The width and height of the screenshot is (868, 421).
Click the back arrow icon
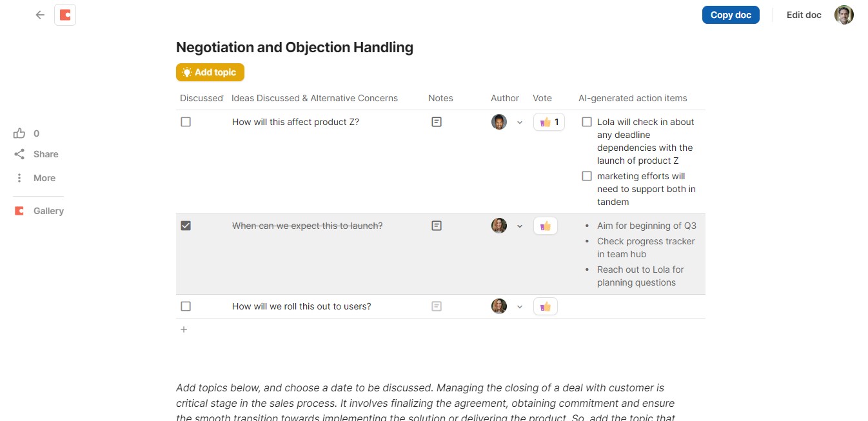(40, 15)
